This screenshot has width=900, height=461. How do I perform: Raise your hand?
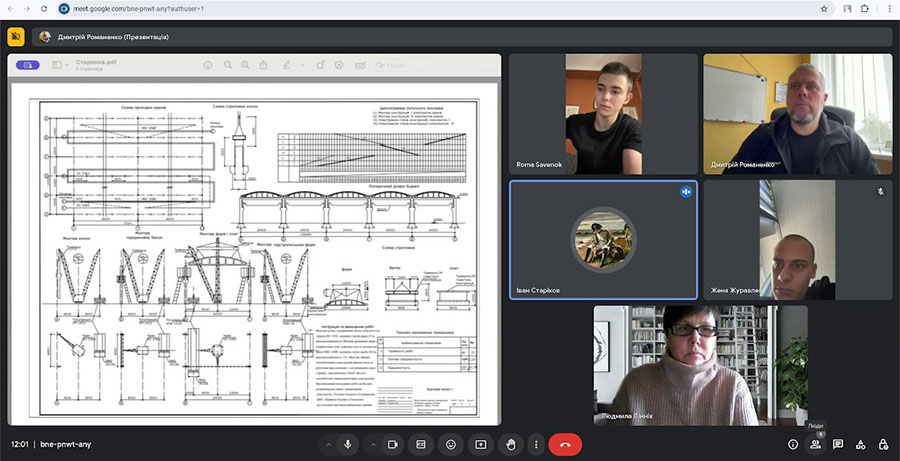[x=510, y=444]
